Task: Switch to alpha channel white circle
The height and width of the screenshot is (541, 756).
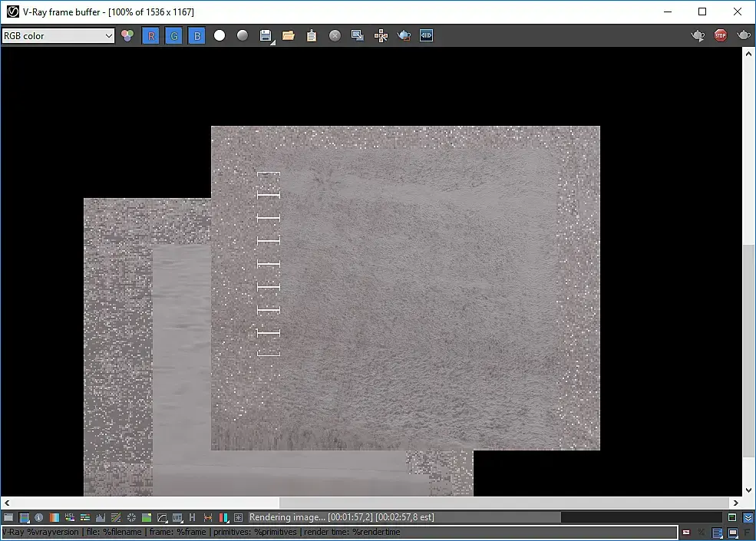Action: pyautogui.click(x=220, y=35)
